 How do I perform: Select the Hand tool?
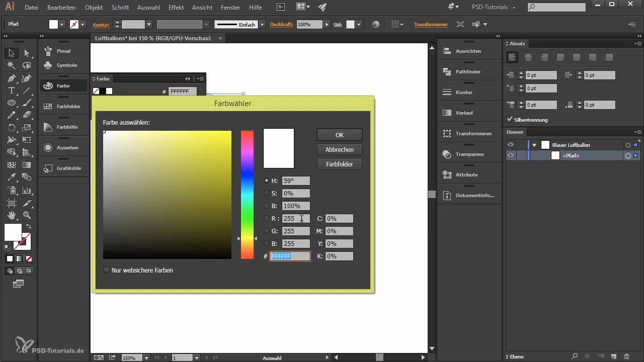point(12,215)
